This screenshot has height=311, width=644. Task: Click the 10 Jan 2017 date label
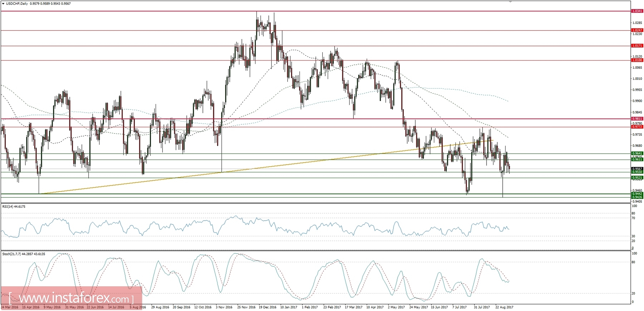coord(289,307)
